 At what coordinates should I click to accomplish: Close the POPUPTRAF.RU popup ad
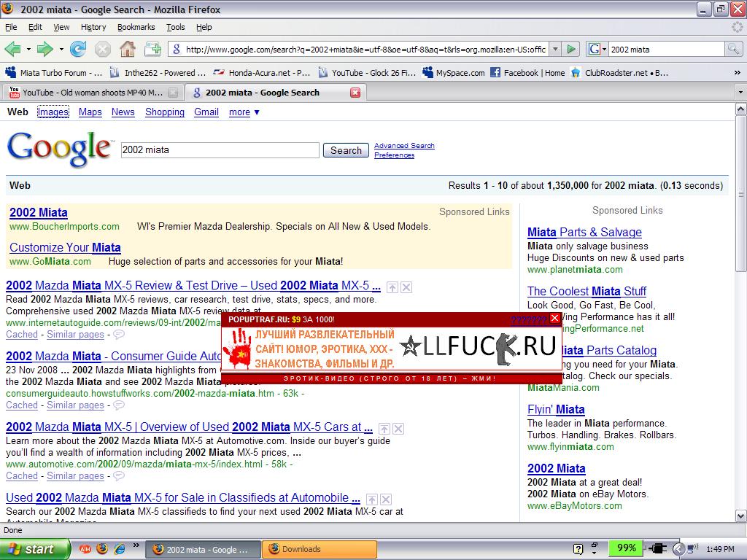[x=555, y=318]
